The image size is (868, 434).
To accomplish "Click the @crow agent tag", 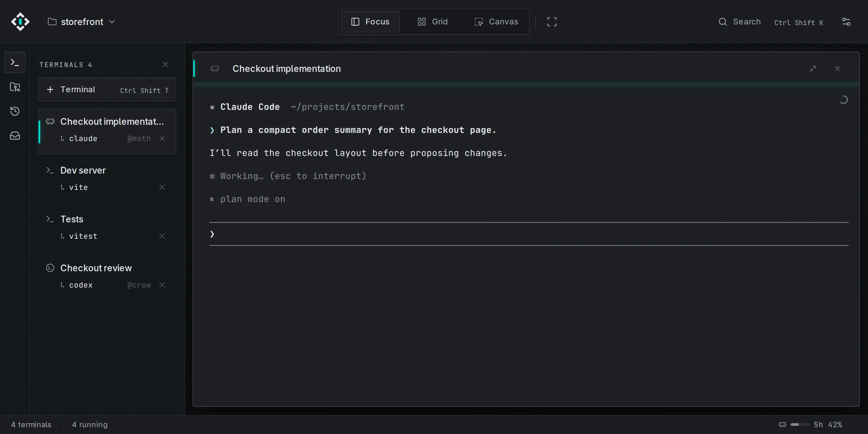I will [139, 285].
